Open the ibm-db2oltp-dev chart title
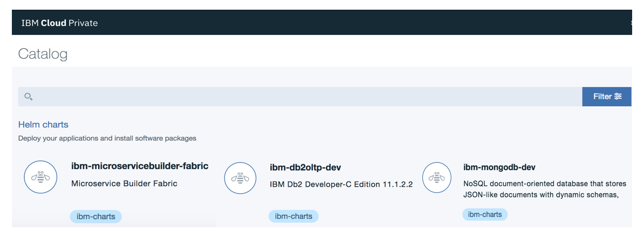This screenshot has width=644, height=238. pyautogui.click(x=306, y=167)
